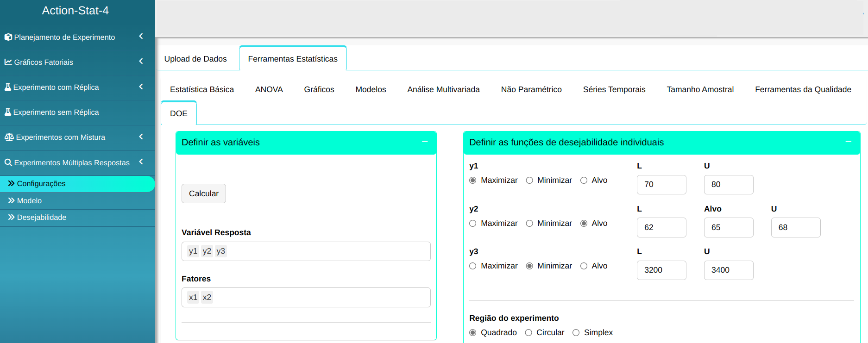Viewport: 868px width, 343px height.
Task: Click the y3 upper limit field showing 3400
Action: pyautogui.click(x=728, y=270)
